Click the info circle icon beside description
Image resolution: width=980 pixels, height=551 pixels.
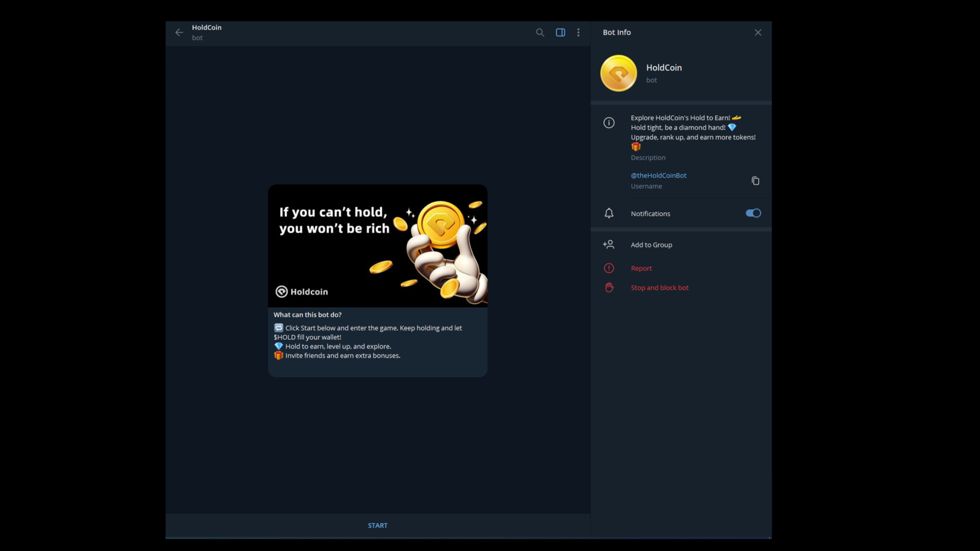(609, 122)
